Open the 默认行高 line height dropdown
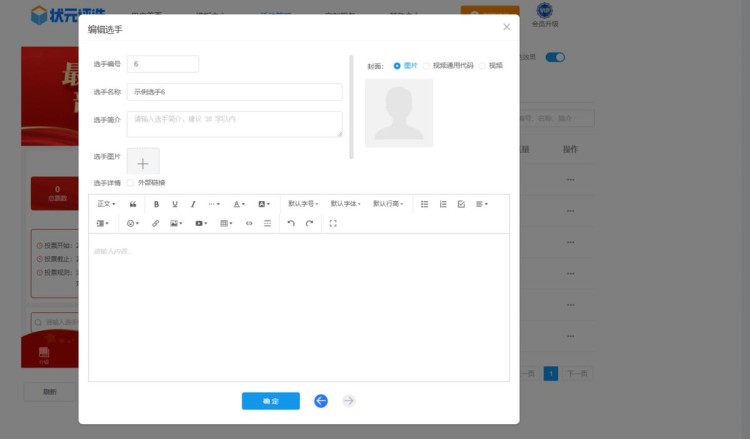Viewport: 750px width, 439px height. [x=388, y=204]
